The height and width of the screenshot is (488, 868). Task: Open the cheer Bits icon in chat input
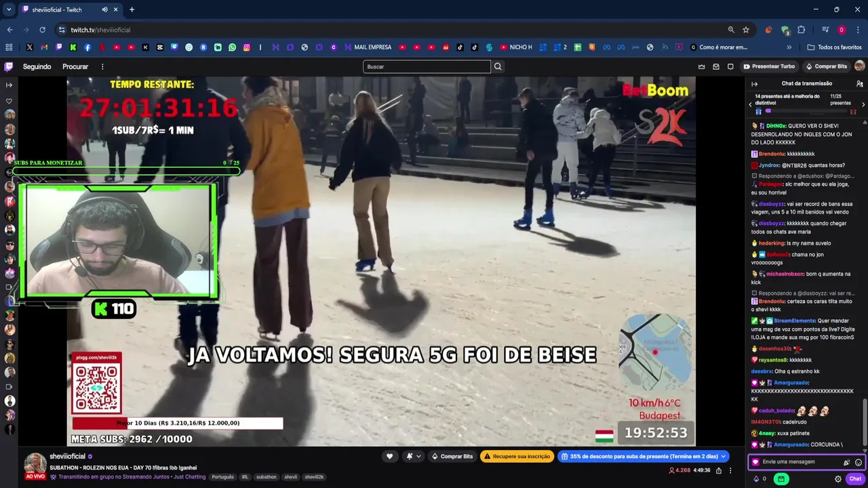(x=846, y=462)
